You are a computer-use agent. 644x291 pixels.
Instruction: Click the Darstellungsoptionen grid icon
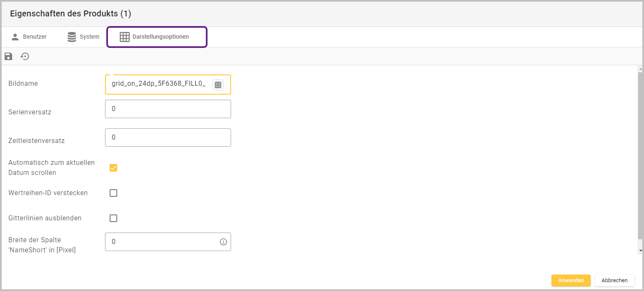pos(125,37)
